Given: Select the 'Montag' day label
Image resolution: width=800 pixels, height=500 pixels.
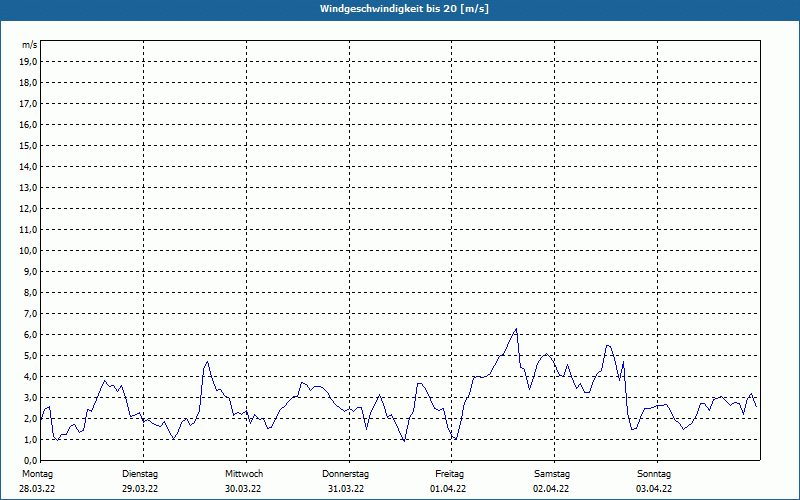Looking at the screenshot, I should (37, 474).
